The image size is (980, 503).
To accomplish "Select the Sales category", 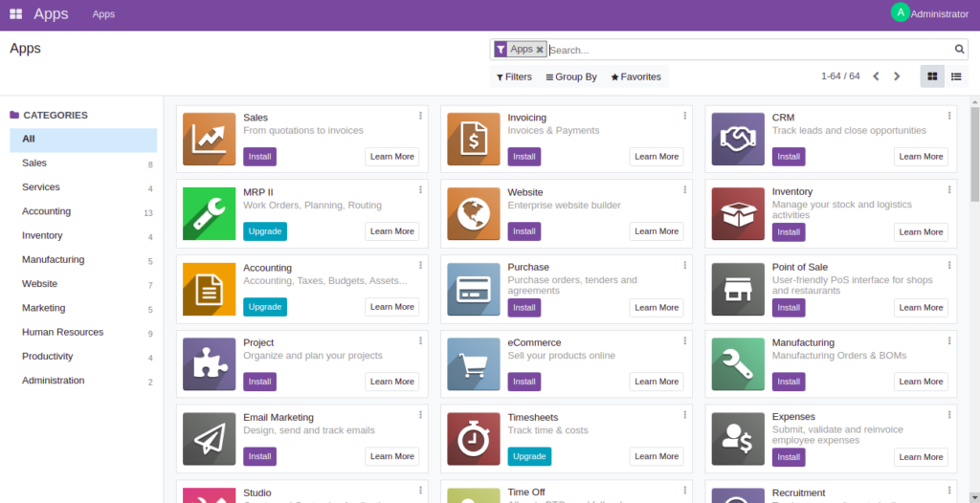I will click(x=83, y=164).
